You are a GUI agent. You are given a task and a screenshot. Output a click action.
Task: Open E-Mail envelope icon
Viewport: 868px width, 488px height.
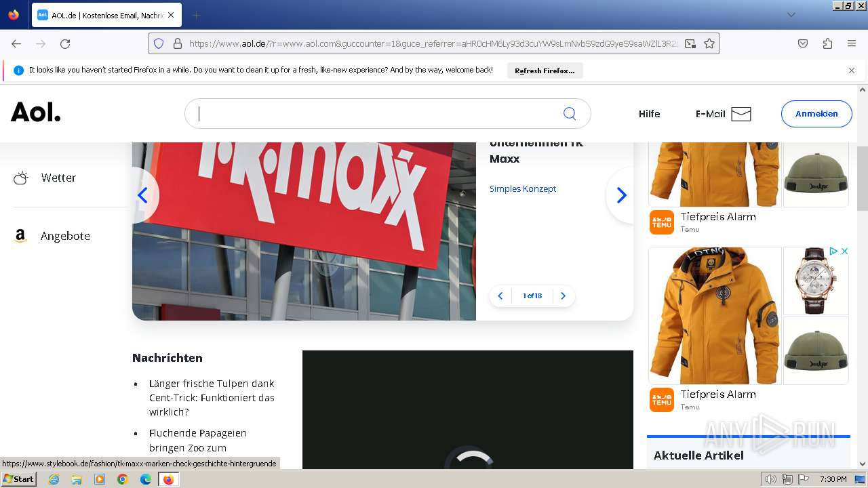coord(741,114)
